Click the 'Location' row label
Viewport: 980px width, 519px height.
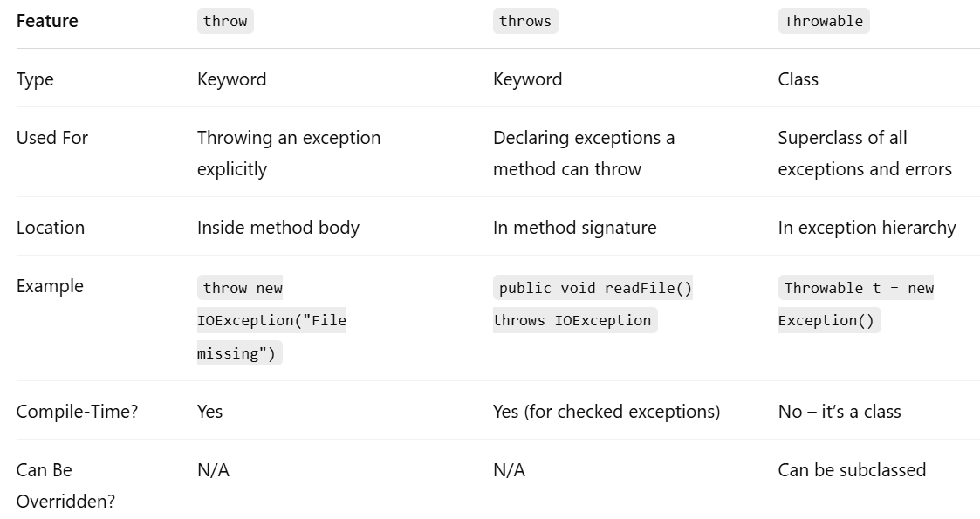(x=50, y=228)
